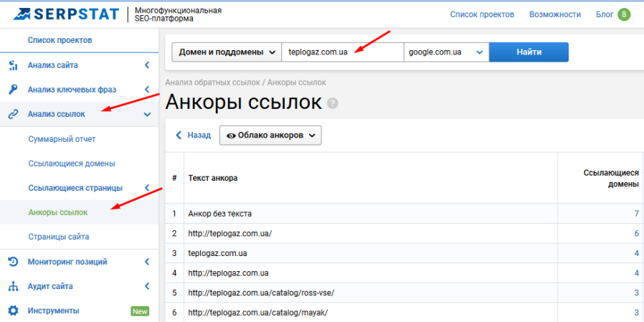Open Анализ сайта menu item
The image size is (644, 322).
(52, 65)
